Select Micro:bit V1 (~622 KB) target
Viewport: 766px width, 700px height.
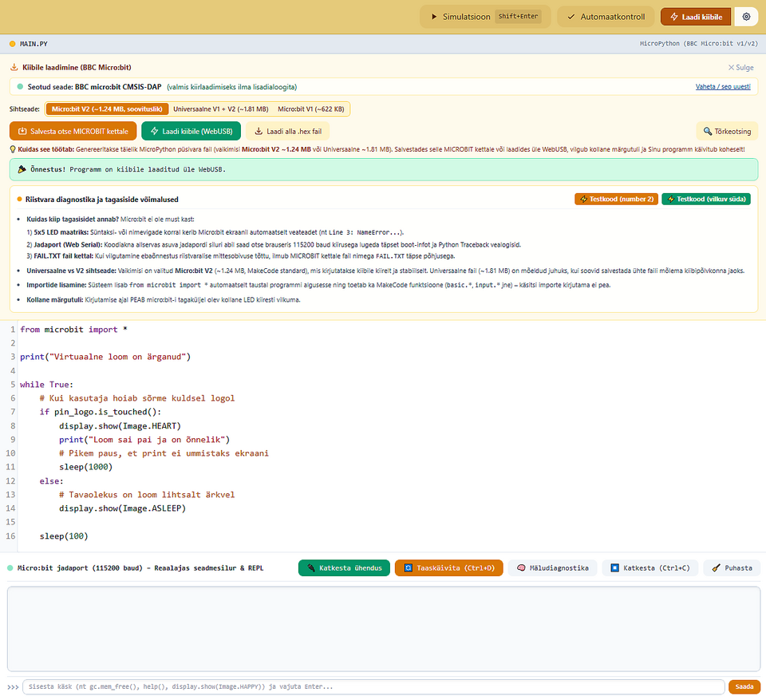point(311,109)
